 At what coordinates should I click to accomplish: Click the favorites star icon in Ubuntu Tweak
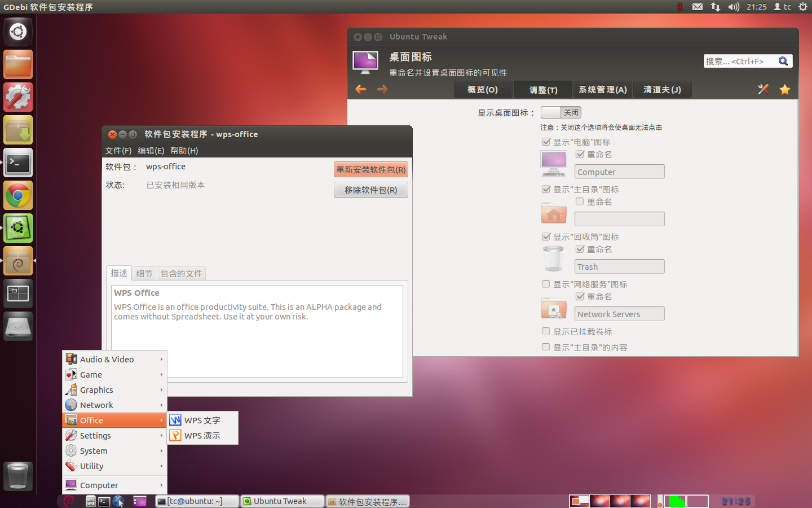click(785, 89)
